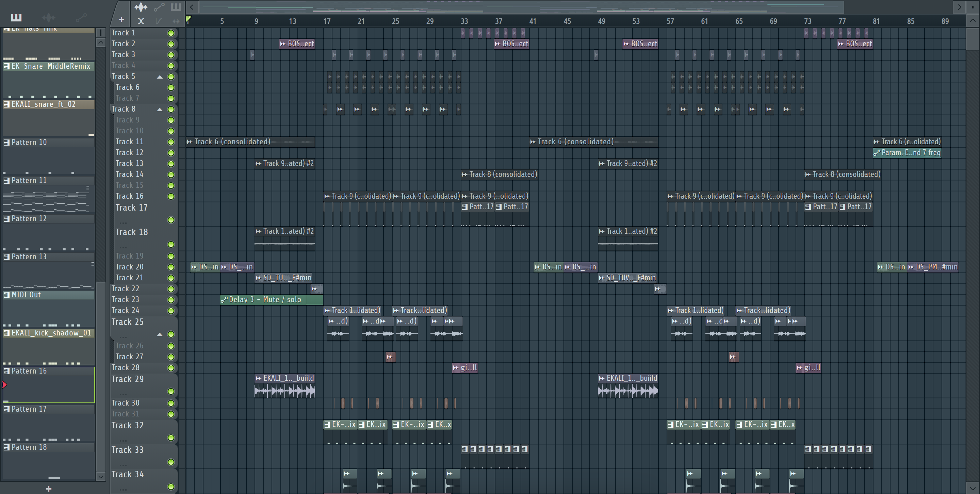Select the Delay 3 - Mute / solo automation clip
980x494 pixels.
(272, 300)
